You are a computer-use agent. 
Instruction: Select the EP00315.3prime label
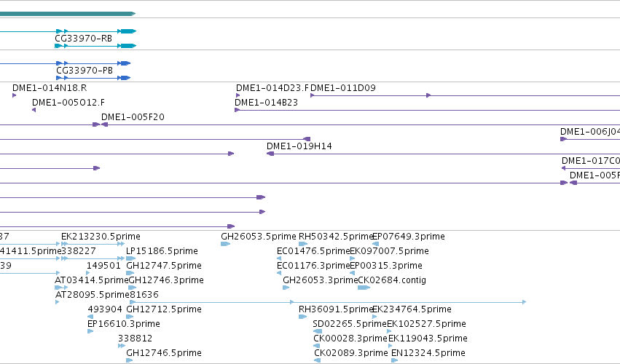pyautogui.click(x=386, y=266)
